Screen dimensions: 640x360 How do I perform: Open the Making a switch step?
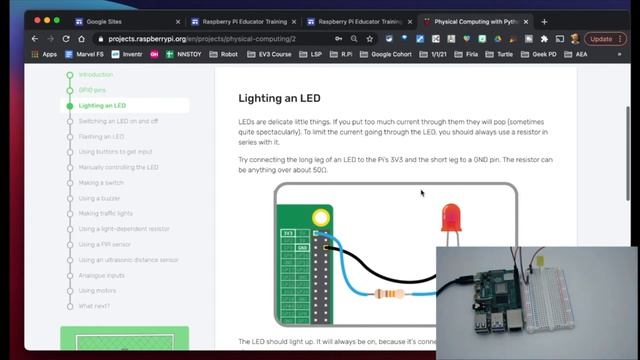[101, 183]
